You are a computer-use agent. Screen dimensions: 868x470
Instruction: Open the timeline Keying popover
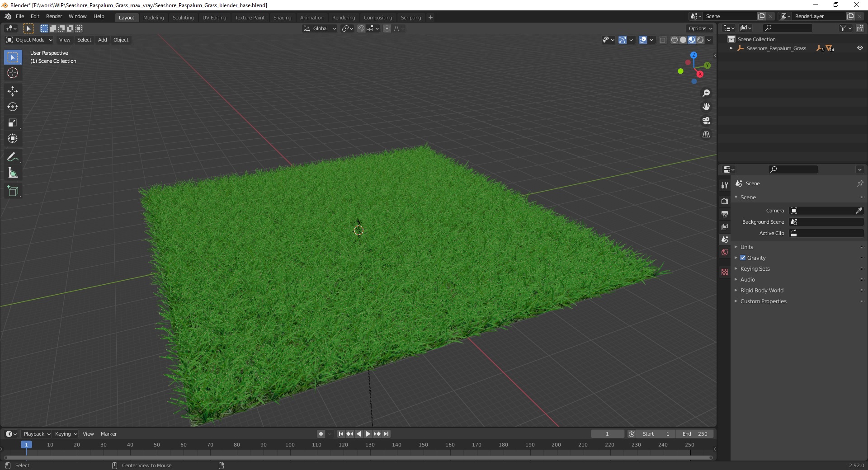(x=66, y=434)
